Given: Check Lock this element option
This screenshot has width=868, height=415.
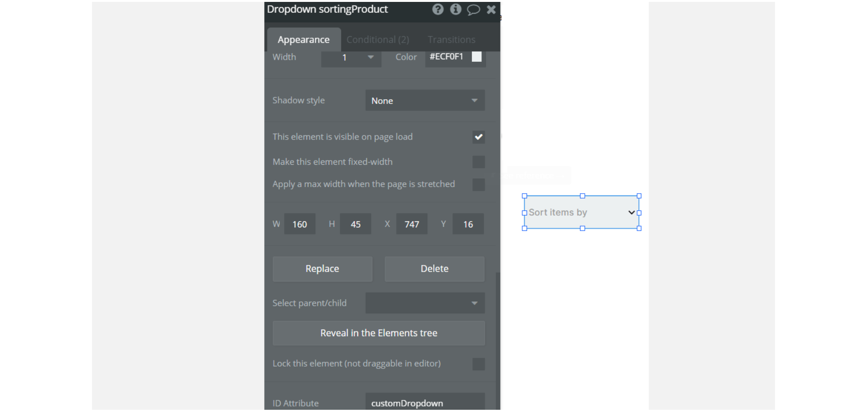Looking at the screenshot, I should [x=479, y=364].
